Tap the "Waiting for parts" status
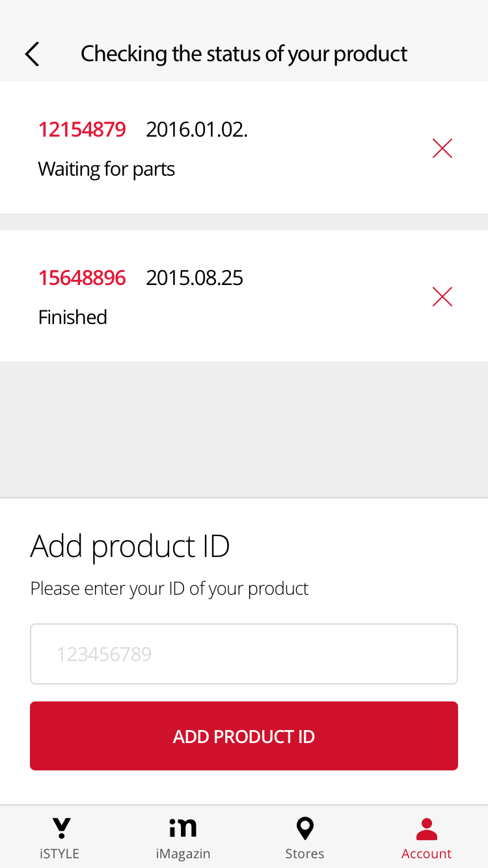Viewport: 488px width, 868px height. click(107, 169)
